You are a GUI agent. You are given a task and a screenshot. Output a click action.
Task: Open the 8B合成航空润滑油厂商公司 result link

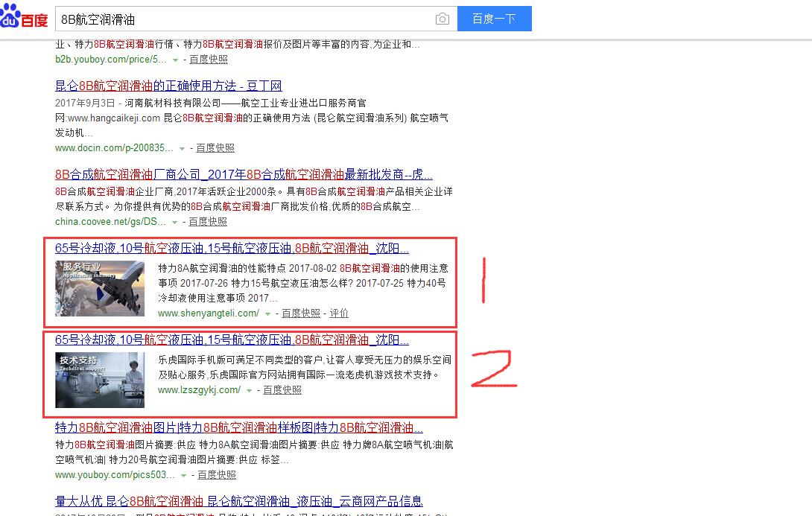coord(243,174)
